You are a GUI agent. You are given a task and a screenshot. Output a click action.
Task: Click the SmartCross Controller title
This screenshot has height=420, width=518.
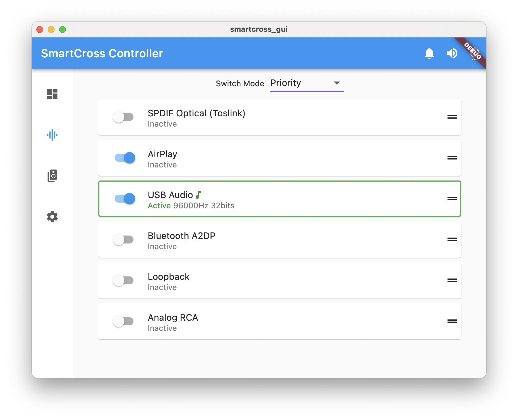(102, 53)
